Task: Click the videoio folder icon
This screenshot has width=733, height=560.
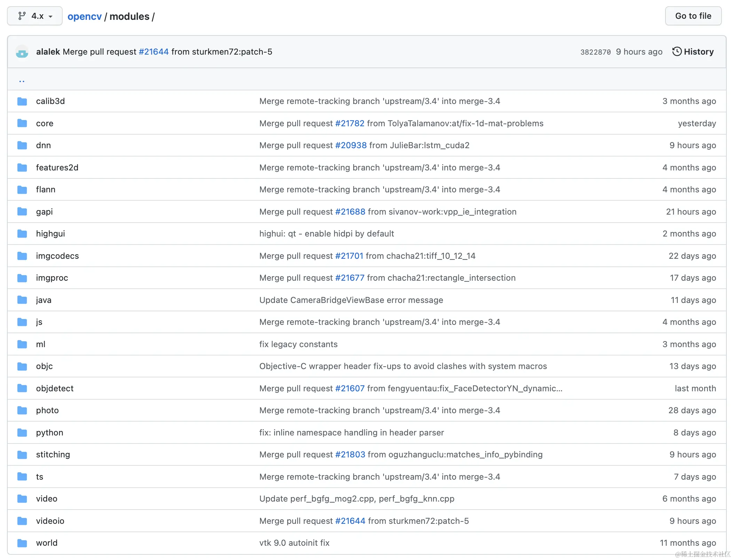Action: click(x=22, y=521)
